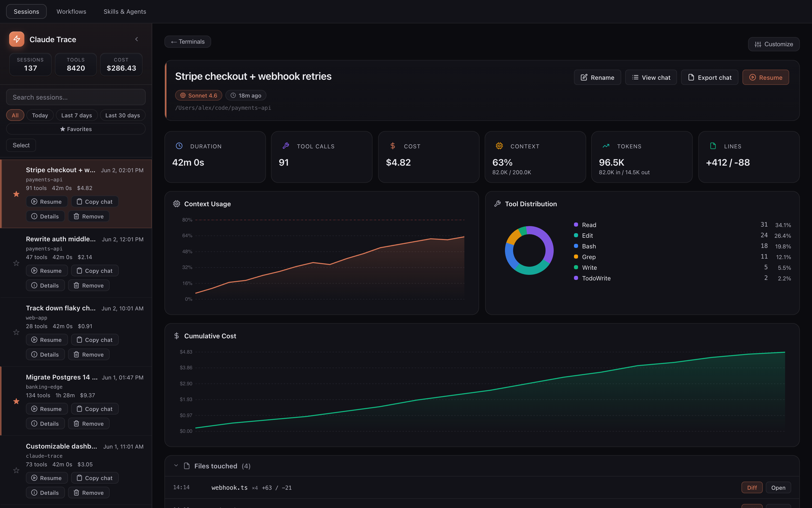Click the Sonnet 4.6 model badge

(199, 96)
